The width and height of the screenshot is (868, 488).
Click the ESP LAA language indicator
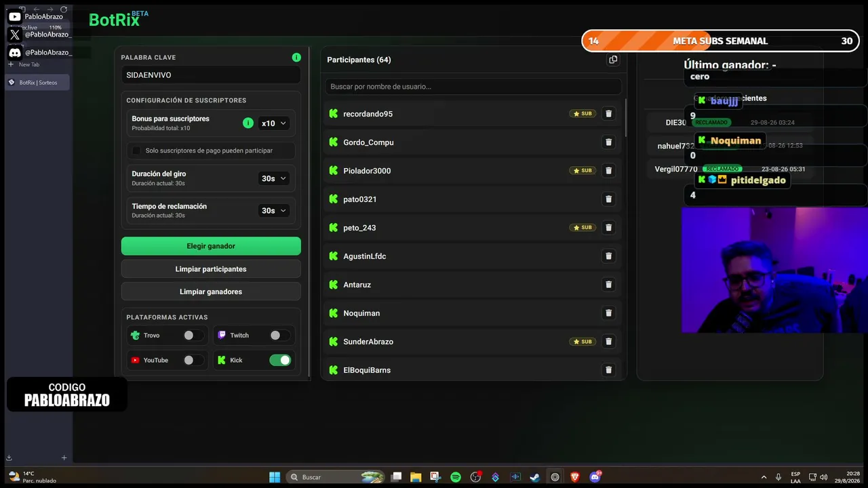coord(795,477)
